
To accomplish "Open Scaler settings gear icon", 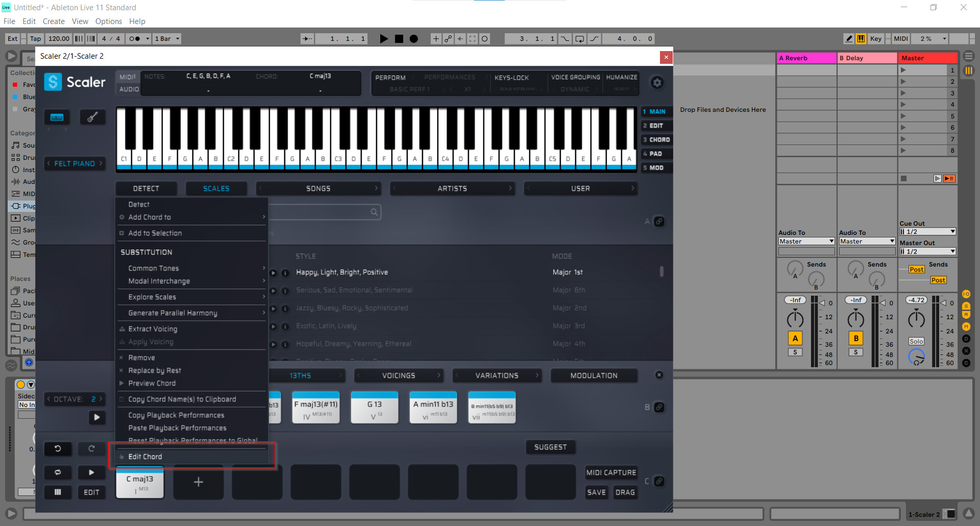I will (x=657, y=82).
